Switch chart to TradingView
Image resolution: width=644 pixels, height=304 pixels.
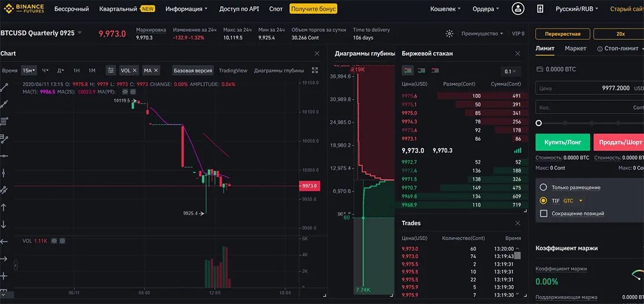coord(233,71)
